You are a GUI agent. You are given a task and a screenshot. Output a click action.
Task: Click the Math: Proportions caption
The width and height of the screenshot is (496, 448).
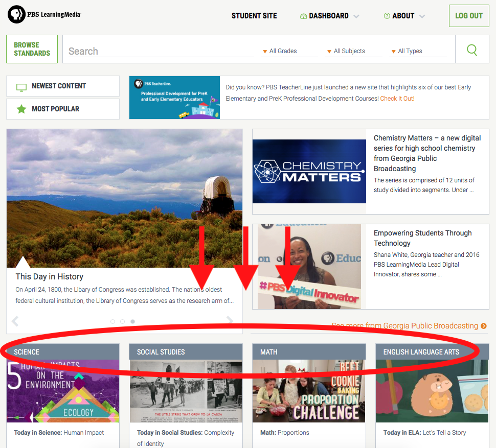[x=285, y=433]
